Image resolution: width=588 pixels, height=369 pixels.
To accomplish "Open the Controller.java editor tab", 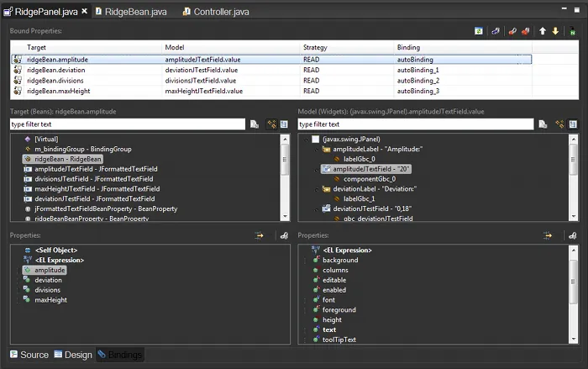I will pyautogui.click(x=216, y=12).
